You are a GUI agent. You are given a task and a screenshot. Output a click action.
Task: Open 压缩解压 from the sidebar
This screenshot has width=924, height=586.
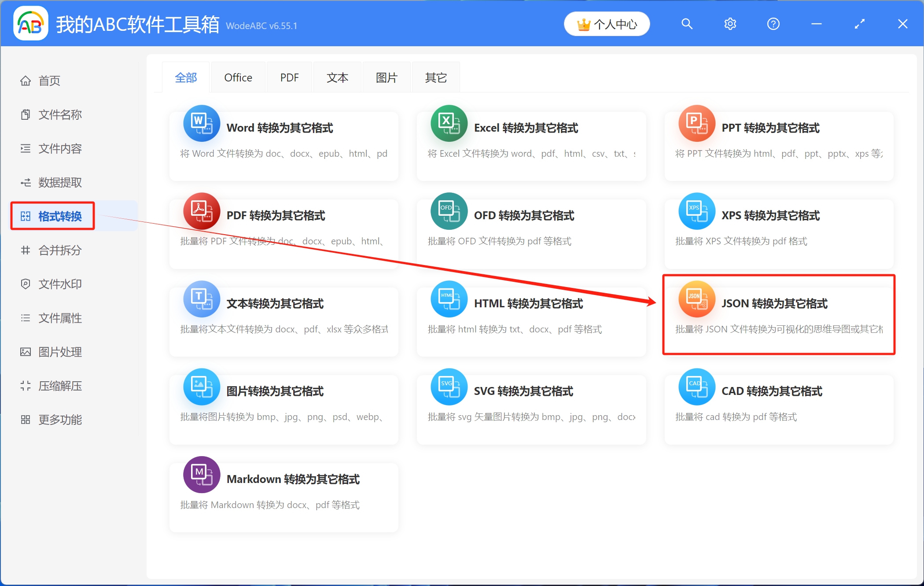click(60, 386)
